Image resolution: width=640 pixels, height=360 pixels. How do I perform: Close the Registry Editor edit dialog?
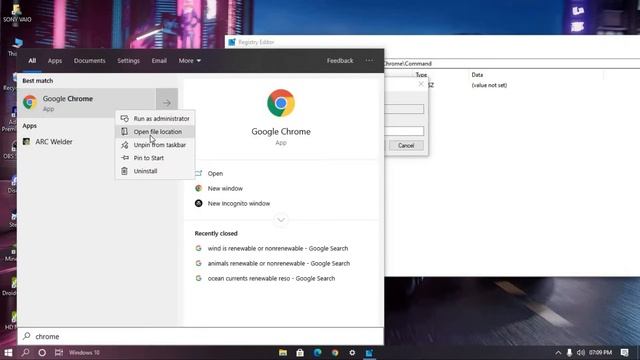click(421, 84)
